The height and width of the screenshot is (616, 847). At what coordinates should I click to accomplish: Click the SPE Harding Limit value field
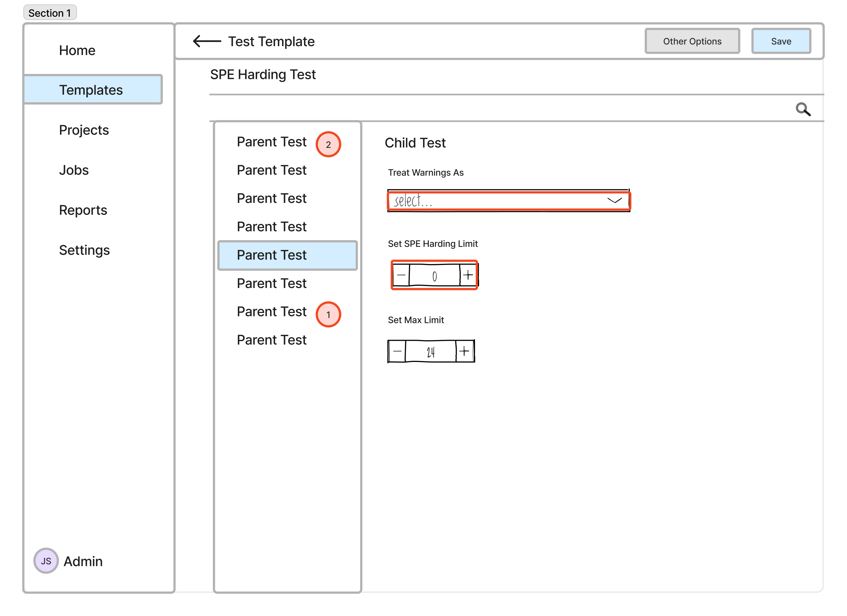click(434, 275)
